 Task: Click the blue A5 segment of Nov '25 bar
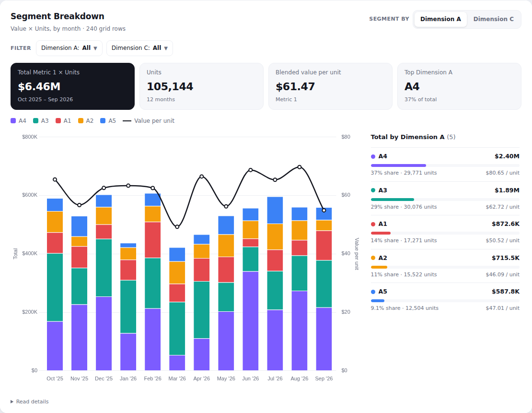tap(80, 226)
